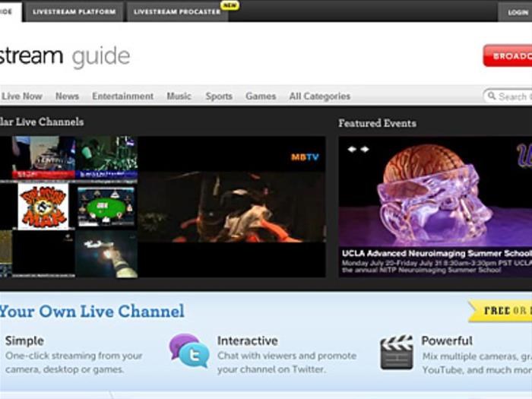The image size is (532, 399).
Task: Open the news broadcast channel thumbnail with red banner
Action: point(43,157)
